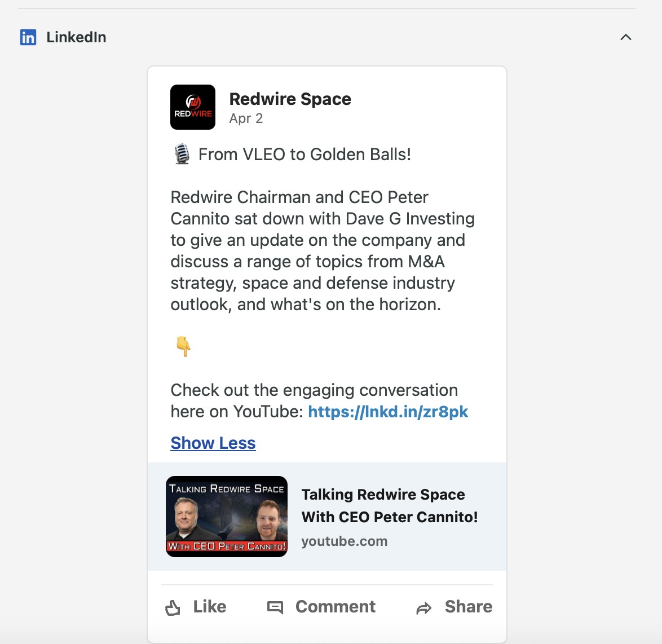Click the Share arrow icon
Image resolution: width=662 pixels, height=644 pixels.
[423, 608]
